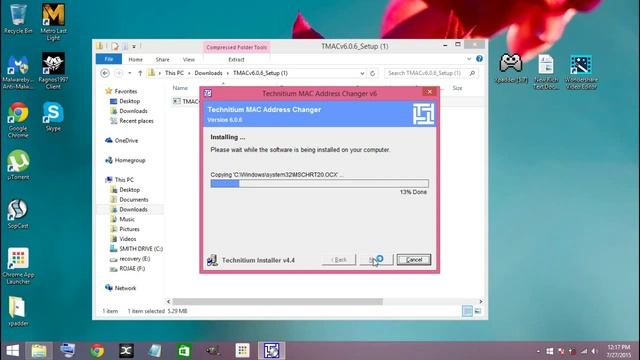Select Pictures under This PC
Viewport: 640px width, 360px height.
pos(129,229)
